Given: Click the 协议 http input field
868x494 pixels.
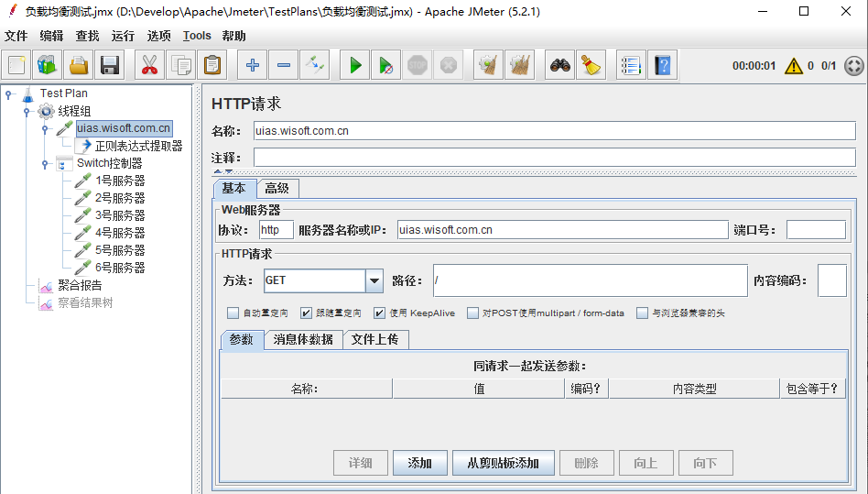Looking at the screenshot, I should pos(277,230).
